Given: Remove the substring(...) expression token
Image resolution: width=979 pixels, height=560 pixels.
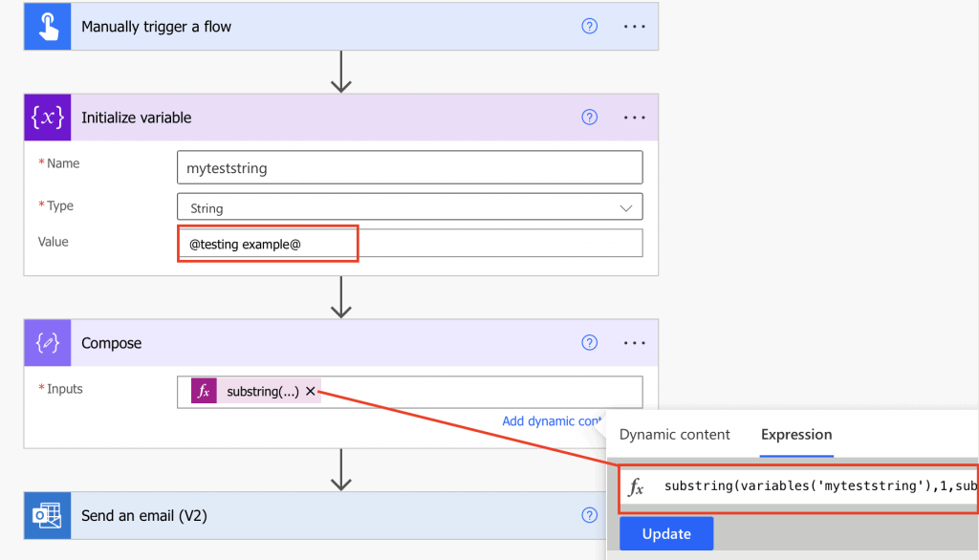Looking at the screenshot, I should (311, 392).
